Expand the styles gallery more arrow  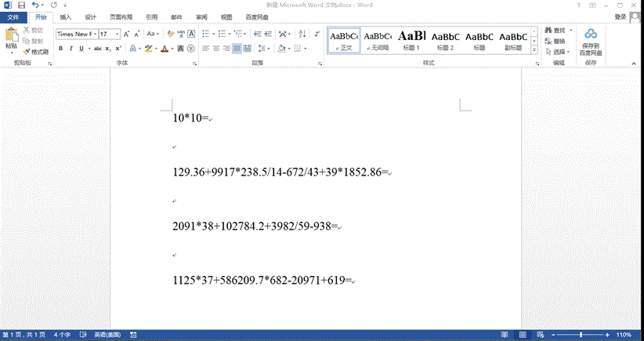pos(535,50)
